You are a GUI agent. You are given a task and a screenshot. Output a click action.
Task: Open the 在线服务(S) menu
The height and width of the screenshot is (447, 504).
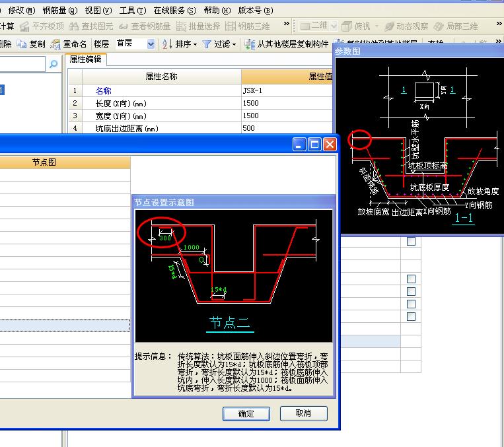coord(175,11)
